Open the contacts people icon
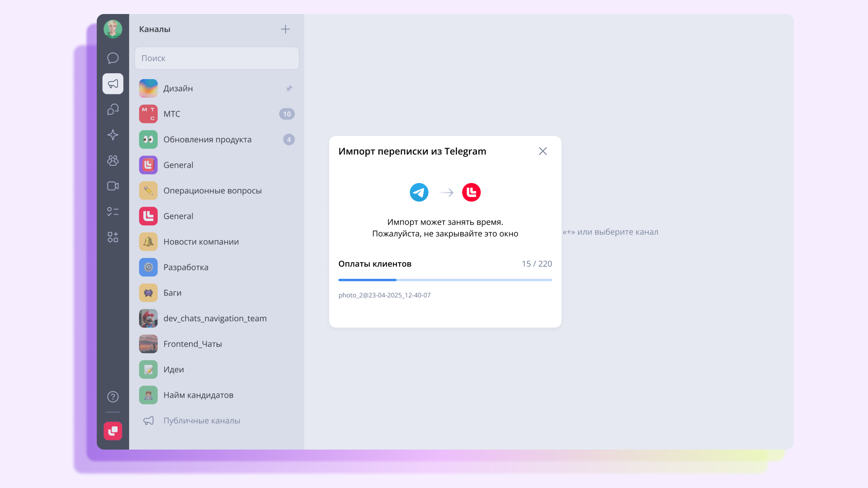868x488 pixels. [x=113, y=160]
